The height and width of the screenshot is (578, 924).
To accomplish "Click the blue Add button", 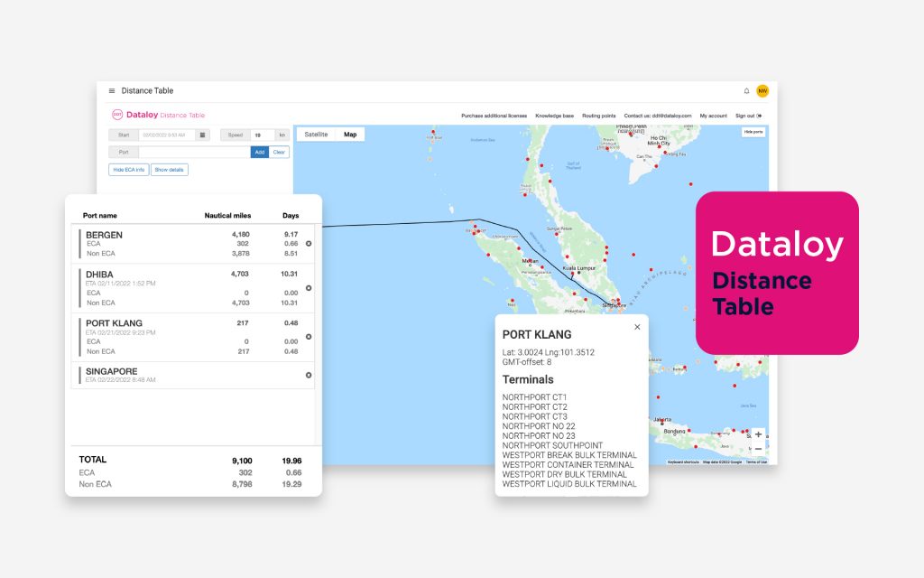I will (261, 152).
